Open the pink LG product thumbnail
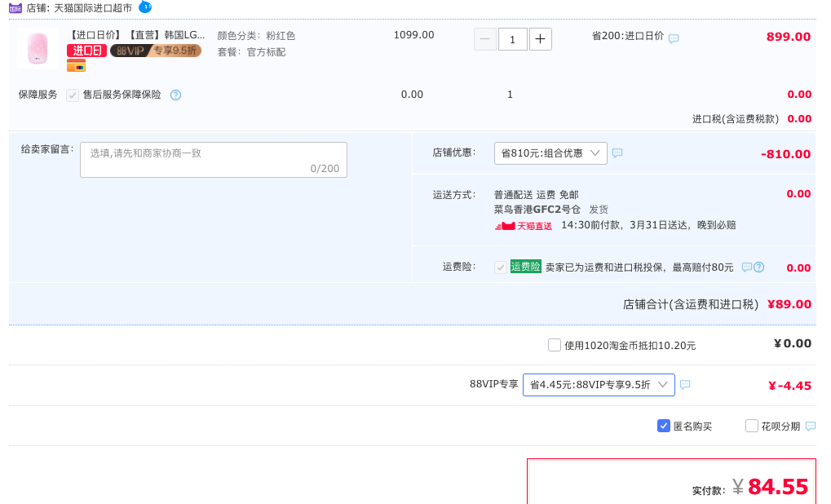This screenshot has width=831, height=504. 37,48
